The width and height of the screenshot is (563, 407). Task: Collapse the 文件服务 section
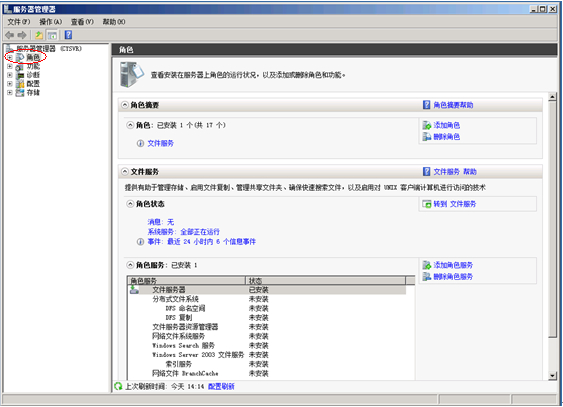pos(125,172)
